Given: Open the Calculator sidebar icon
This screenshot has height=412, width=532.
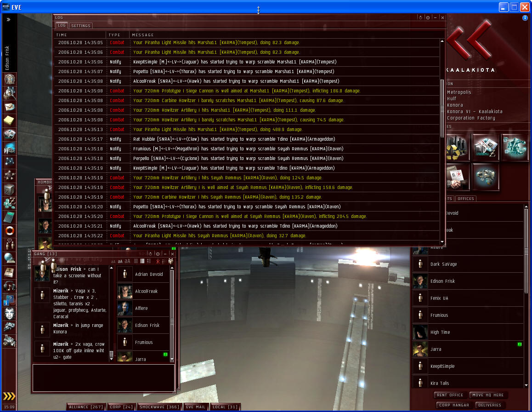Looking at the screenshot, I should tap(10, 217).
